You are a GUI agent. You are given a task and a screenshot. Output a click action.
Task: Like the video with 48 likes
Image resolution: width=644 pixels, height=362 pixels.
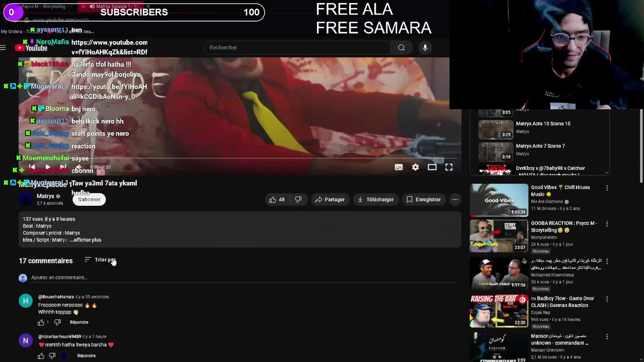[277, 200]
